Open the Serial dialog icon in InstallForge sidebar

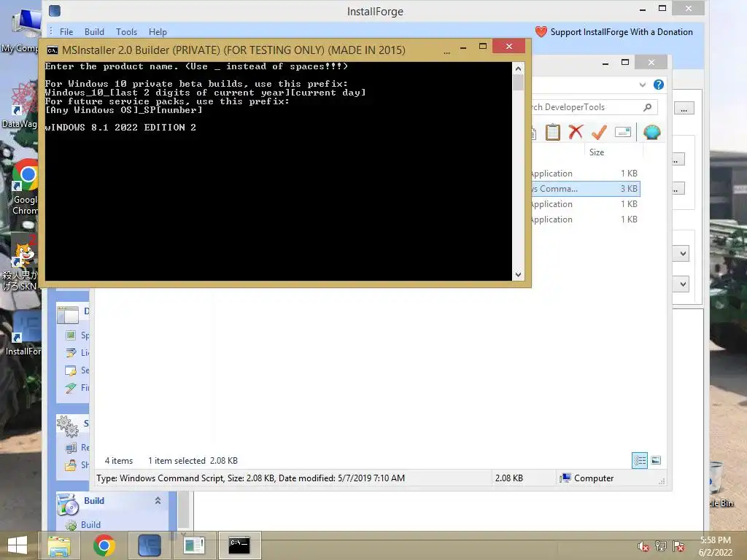(x=71, y=370)
